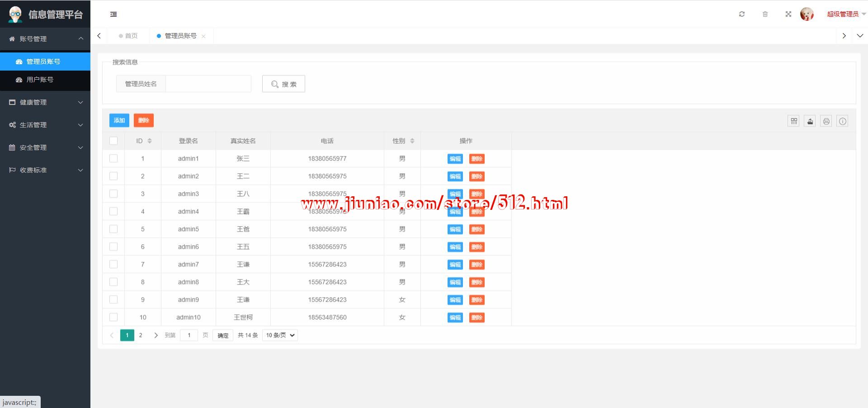
Task: Click the user avatar picture
Action: click(x=807, y=14)
